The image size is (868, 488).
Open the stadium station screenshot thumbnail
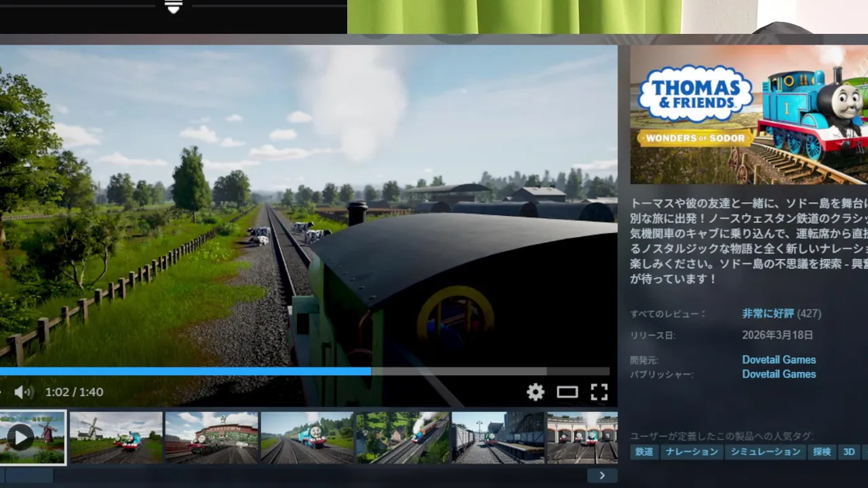point(212,437)
